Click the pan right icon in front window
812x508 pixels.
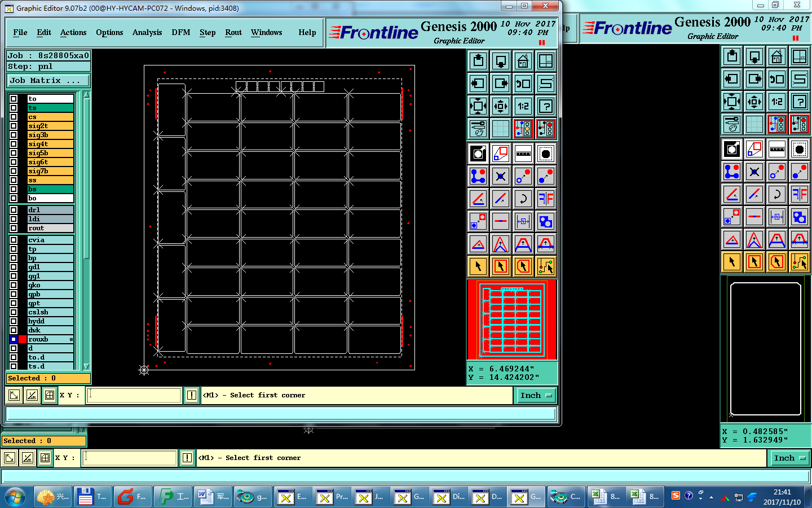pyautogui.click(x=501, y=83)
